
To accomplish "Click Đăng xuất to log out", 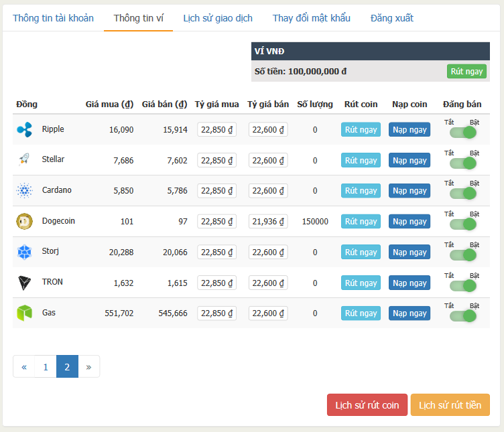I will [392, 18].
